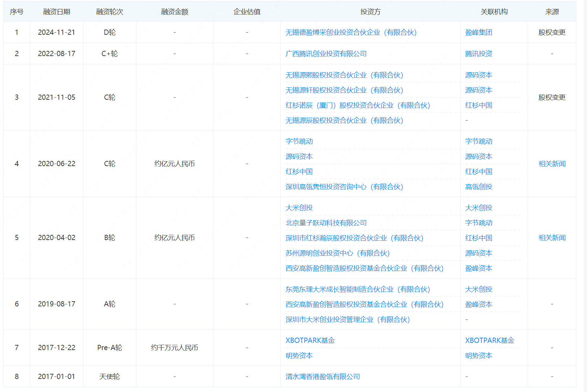Viewport: 587px width, 392px height.
Task: Open 红杉中国 affiliated link beside 红杉诺辰
Action: point(479,105)
